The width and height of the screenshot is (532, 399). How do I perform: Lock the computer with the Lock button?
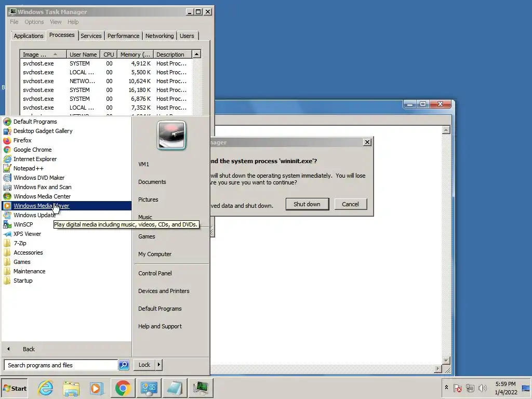(144, 365)
